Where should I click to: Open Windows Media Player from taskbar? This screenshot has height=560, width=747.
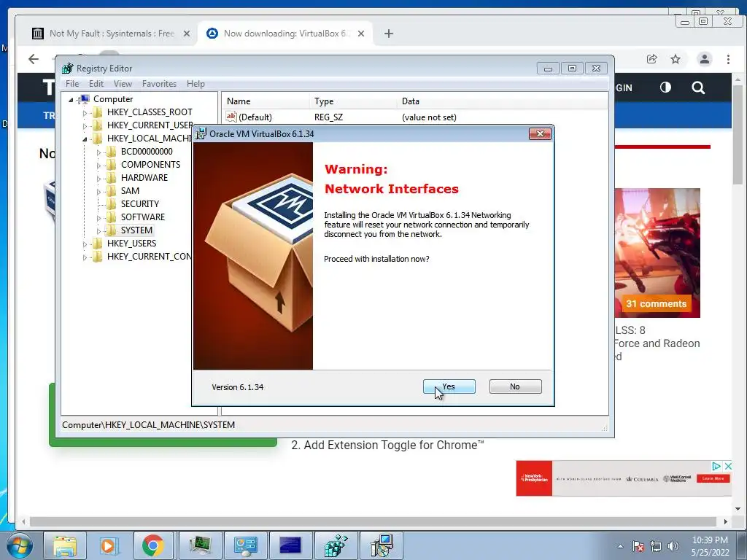click(x=108, y=545)
